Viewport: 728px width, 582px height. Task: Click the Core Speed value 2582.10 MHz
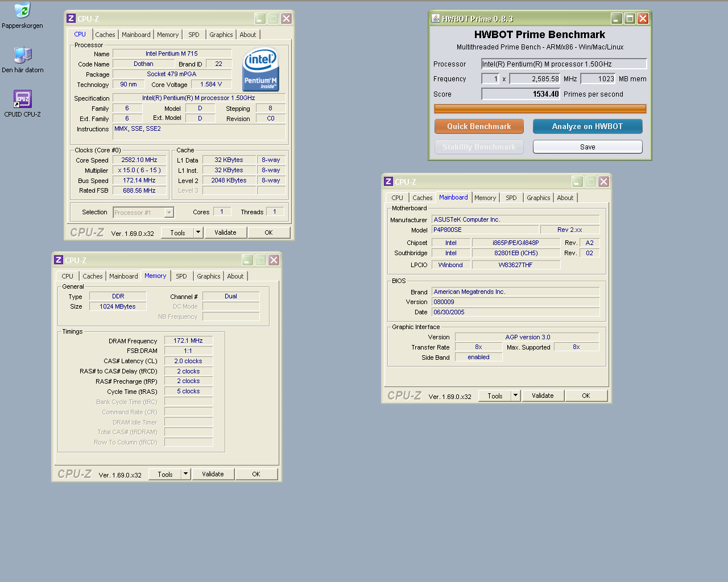tap(139, 160)
